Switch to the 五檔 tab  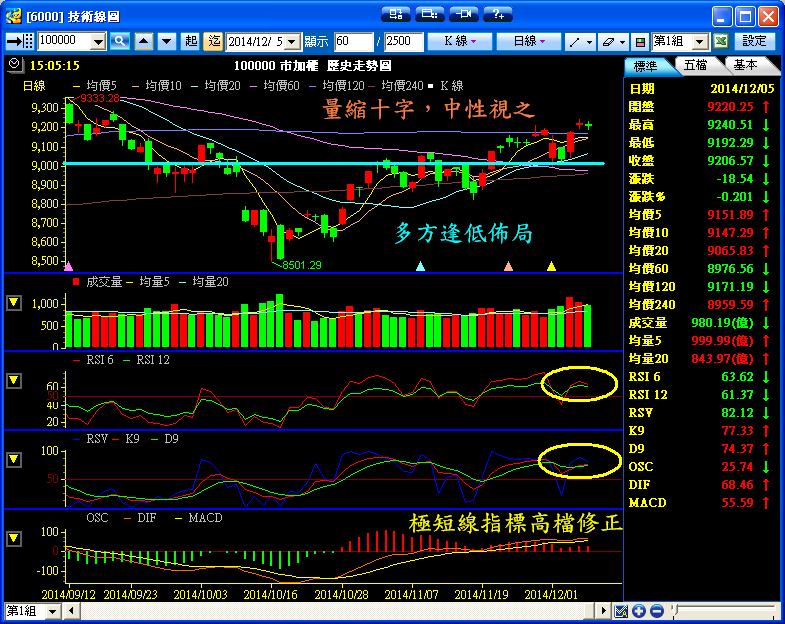coord(696,65)
